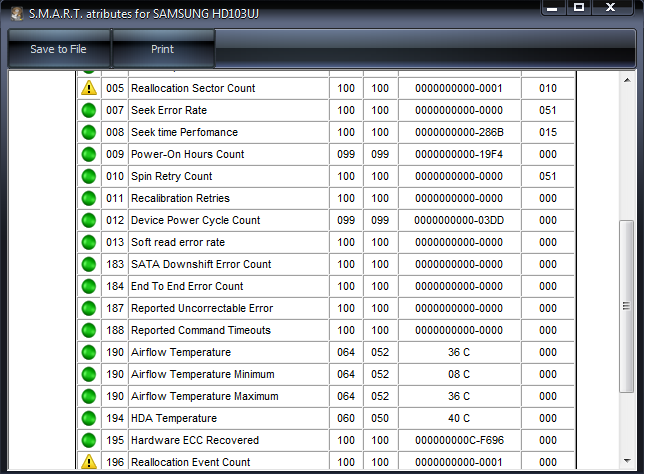Viewport: 645px width, 476px height.
Task: Click green status icon for Airflow Temperature Minimum
Action: (x=89, y=374)
